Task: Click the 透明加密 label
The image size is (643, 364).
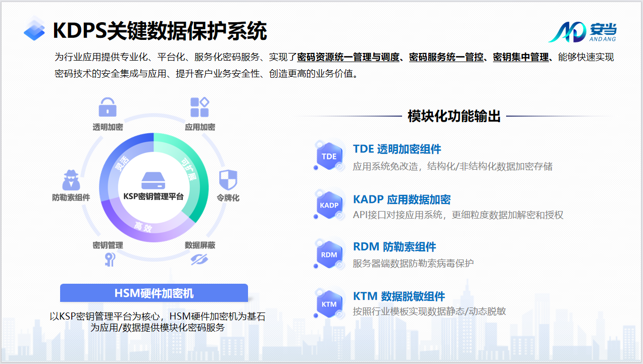Action: point(107,127)
